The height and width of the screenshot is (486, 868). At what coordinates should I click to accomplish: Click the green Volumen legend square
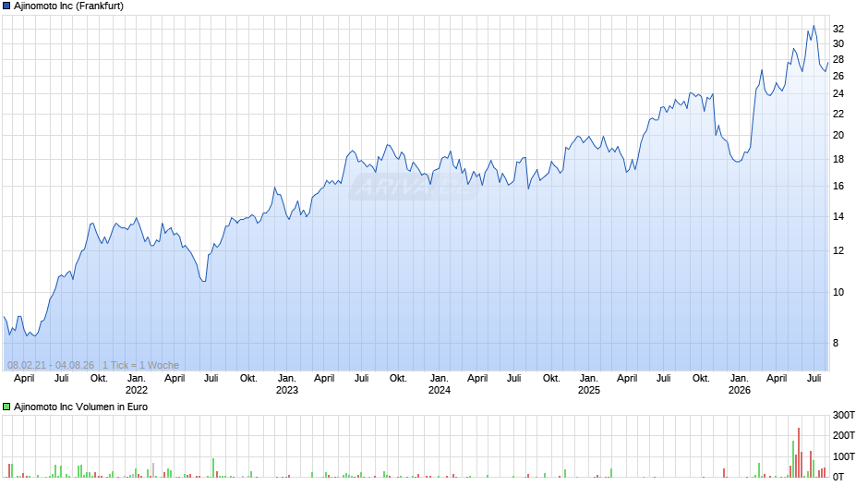6,407
